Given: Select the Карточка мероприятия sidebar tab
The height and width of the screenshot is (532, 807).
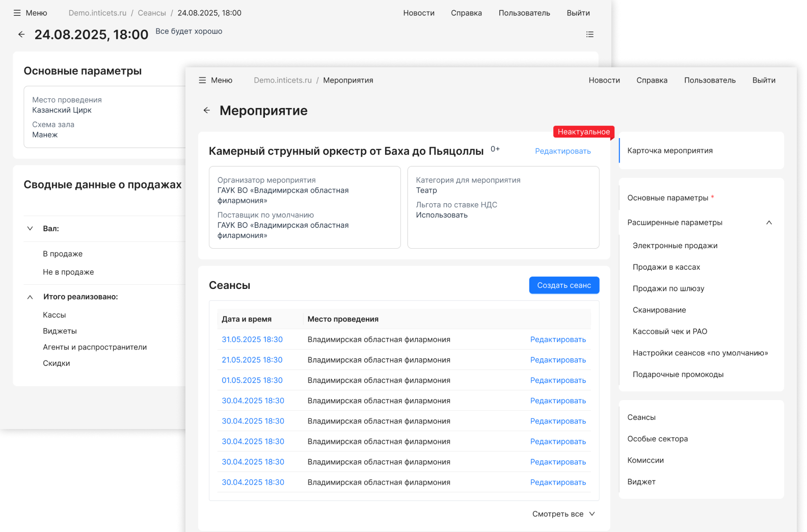Looking at the screenshot, I should [669, 150].
